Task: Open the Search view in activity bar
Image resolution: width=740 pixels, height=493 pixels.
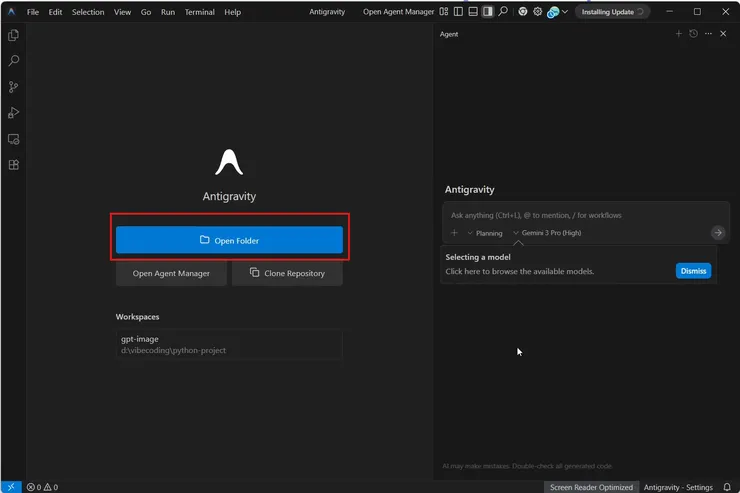Action: coord(13,60)
